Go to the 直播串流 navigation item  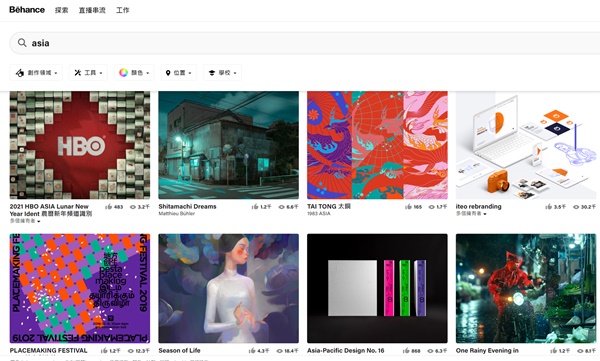pyautogui.click(x=92, y=10)
